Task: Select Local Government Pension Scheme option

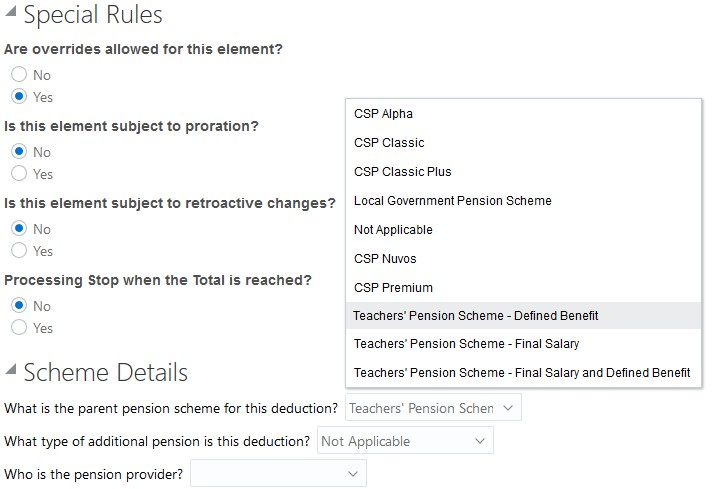Action: click(452, 201)
